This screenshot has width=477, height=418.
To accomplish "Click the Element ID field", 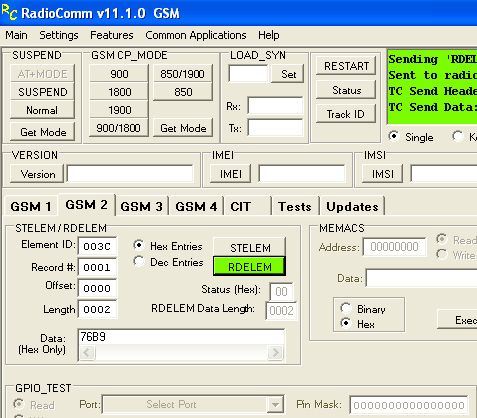I will pos(97,246).
